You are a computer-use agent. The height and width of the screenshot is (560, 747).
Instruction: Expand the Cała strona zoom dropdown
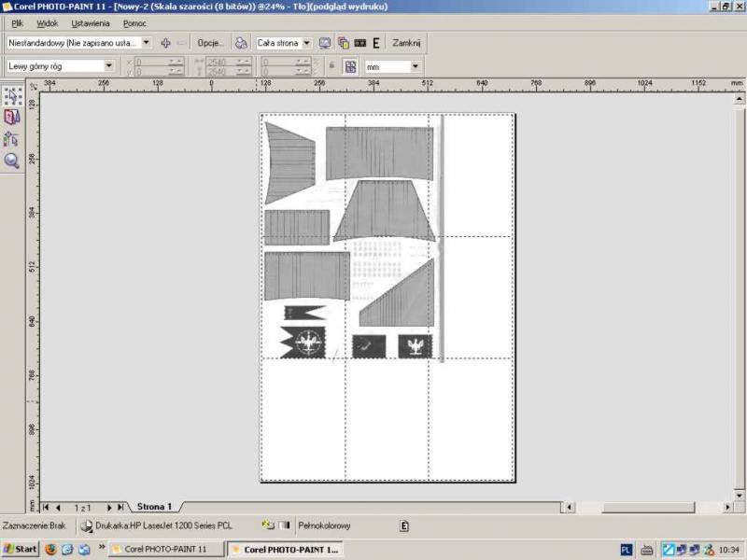pyautogui.click(x=306, y=43)
